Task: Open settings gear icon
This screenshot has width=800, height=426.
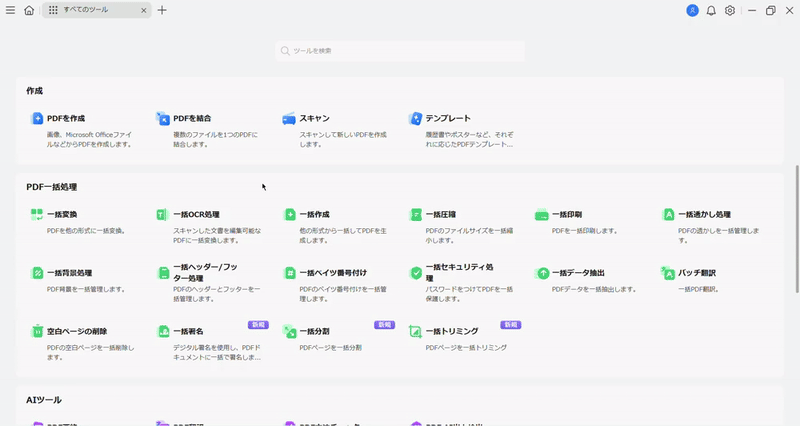Action: [730, 10]
